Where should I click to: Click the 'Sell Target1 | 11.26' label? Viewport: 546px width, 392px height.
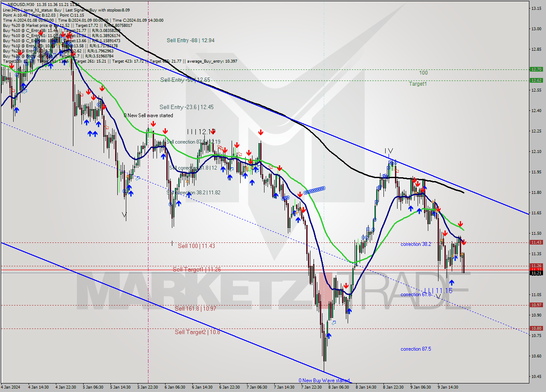pos(197,269)
